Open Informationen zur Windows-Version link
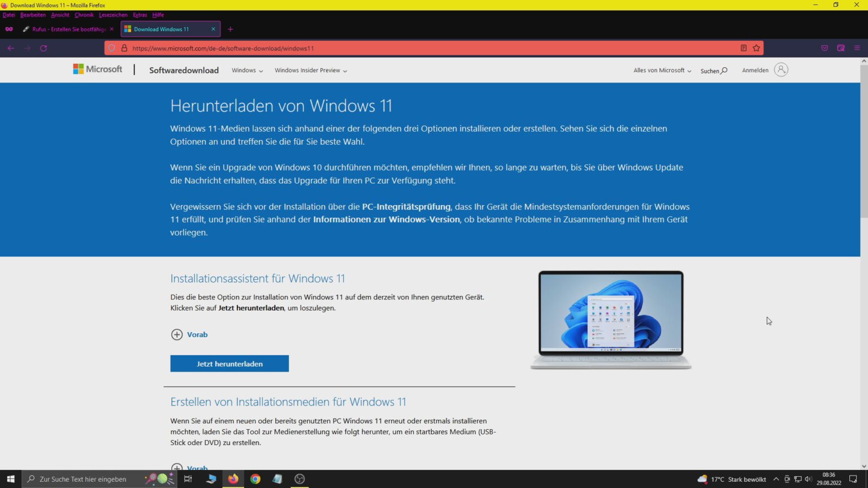Image resolution: width=868 pixels, height=488 pixels. pos(387,220)
